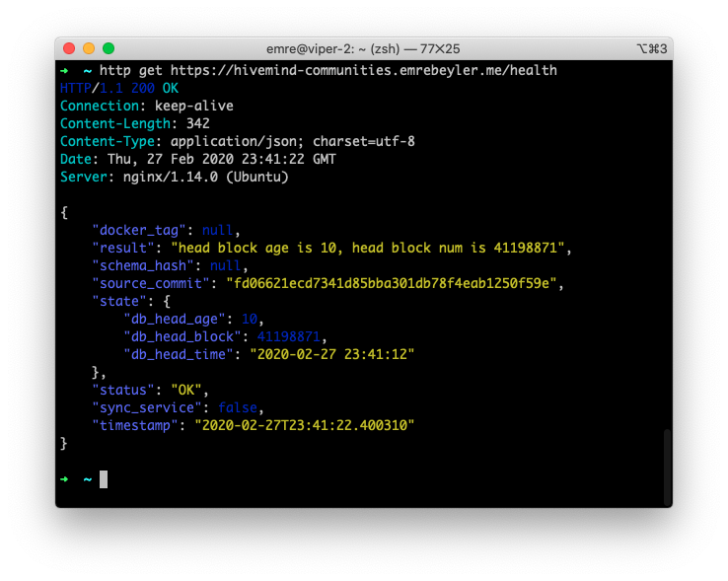Image resolution: width=728 pixels, height=581 pixels.
Task: Maximize the terminal using the green button
Action: click(x=109, y=48)
